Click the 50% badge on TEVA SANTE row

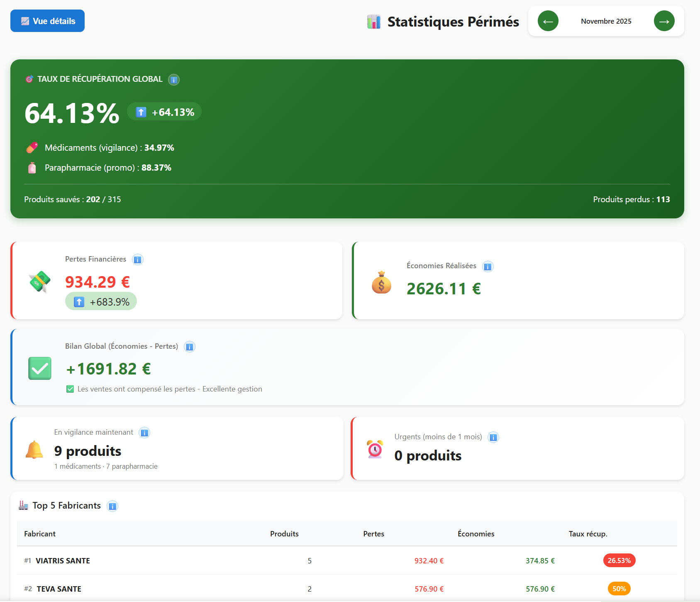(619, 588)
